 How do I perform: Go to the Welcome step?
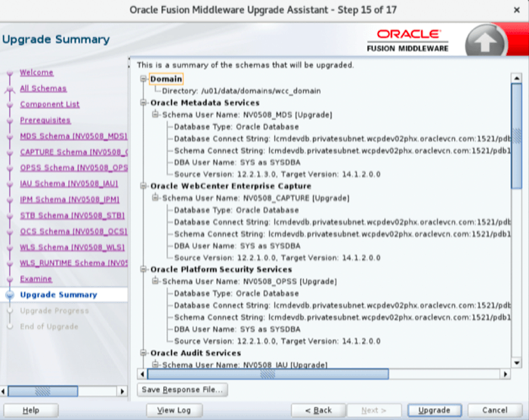pyautogui.click(x=36, y=73)
